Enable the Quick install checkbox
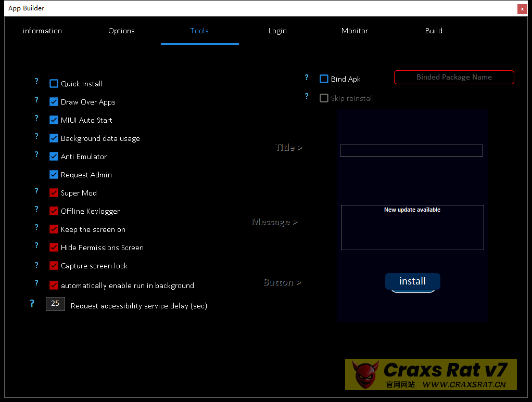Image resolution: width=532 pixels, height=402 pixels. pos(54,83)
